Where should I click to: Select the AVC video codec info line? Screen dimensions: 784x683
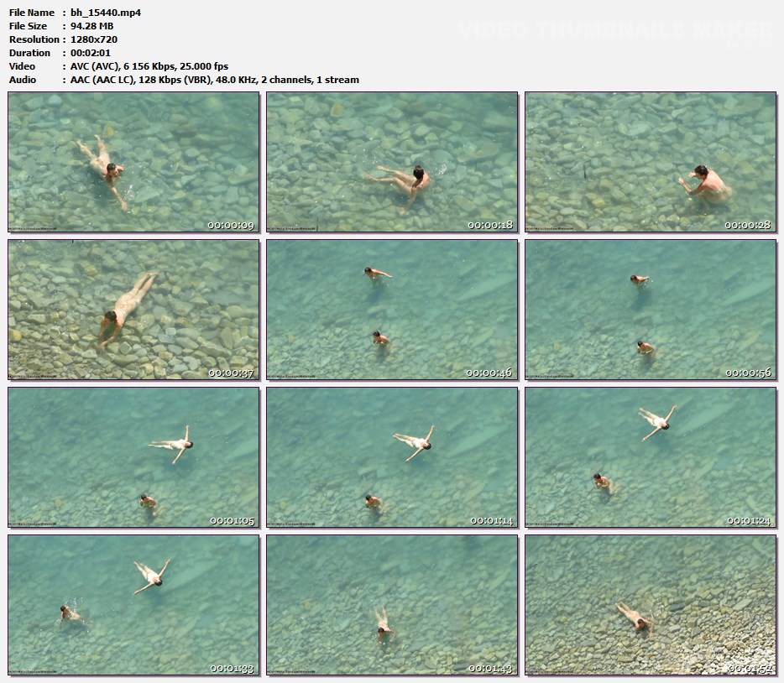click(x=149, y=66)
